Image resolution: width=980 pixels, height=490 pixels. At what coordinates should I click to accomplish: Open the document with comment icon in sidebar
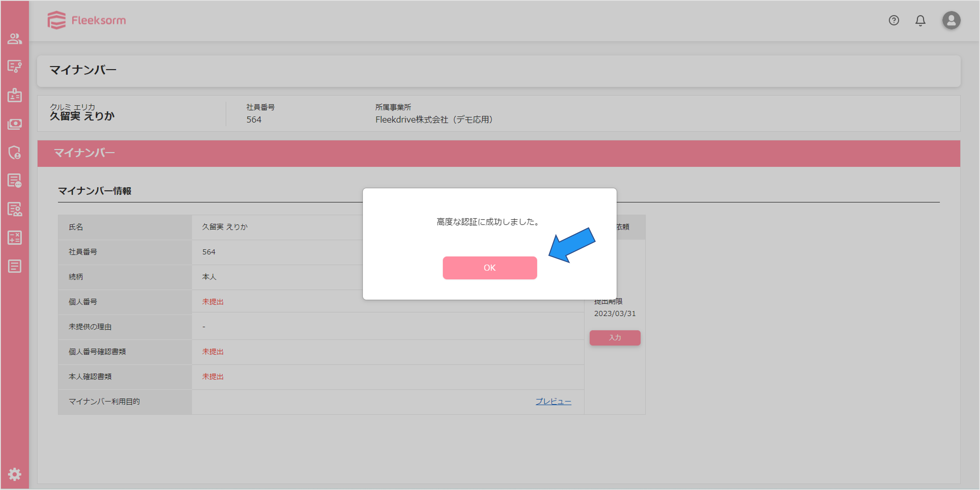tap(14, 181)
